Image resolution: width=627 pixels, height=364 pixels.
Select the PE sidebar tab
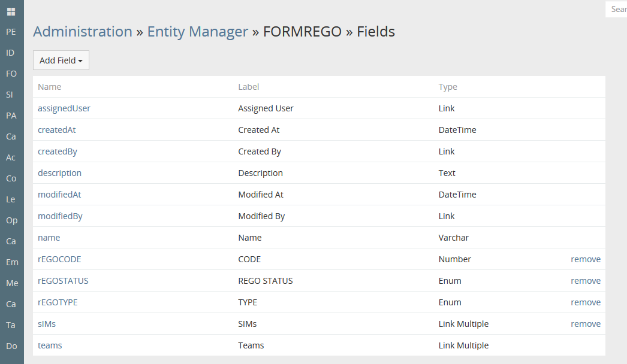(x=11, y=32)
